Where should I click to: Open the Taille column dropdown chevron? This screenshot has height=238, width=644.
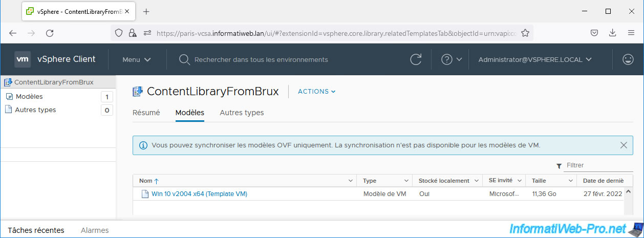[571, 181]
